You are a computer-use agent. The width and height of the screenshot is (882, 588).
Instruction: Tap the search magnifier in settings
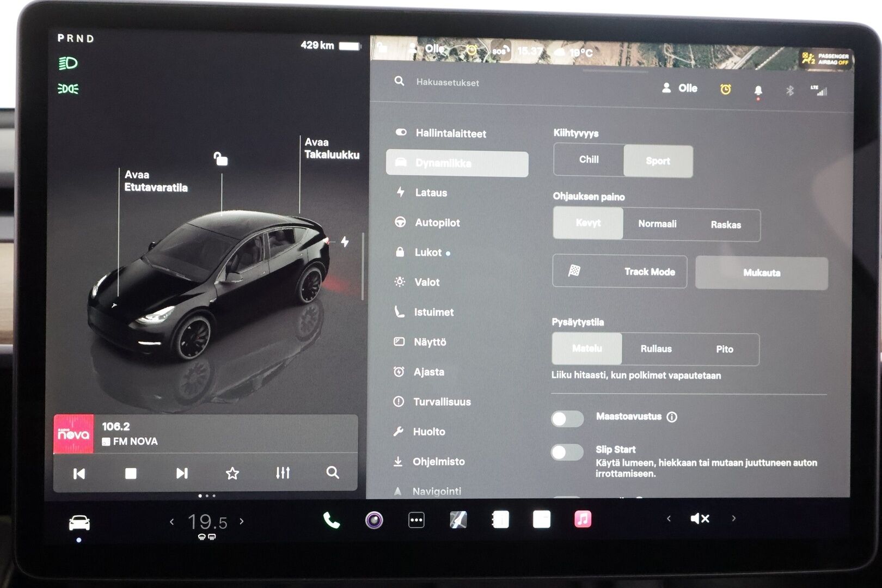click(399, 81)
